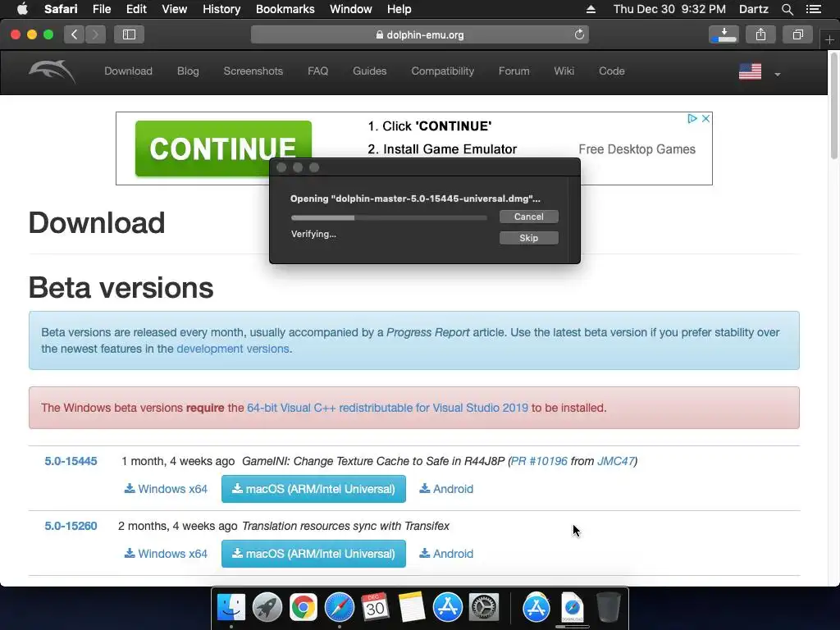
Task: Launch Launchpad rocket in the Dock
Action: [x=267, y=608]
